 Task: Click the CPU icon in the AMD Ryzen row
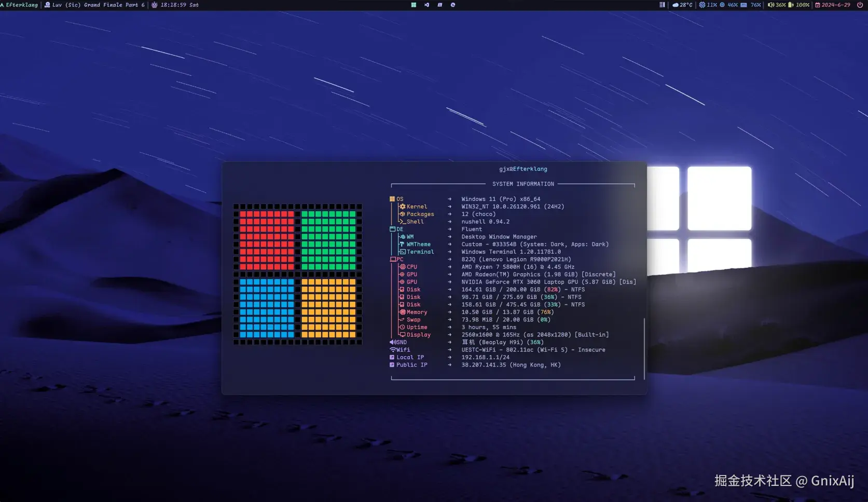click(403, 267)
